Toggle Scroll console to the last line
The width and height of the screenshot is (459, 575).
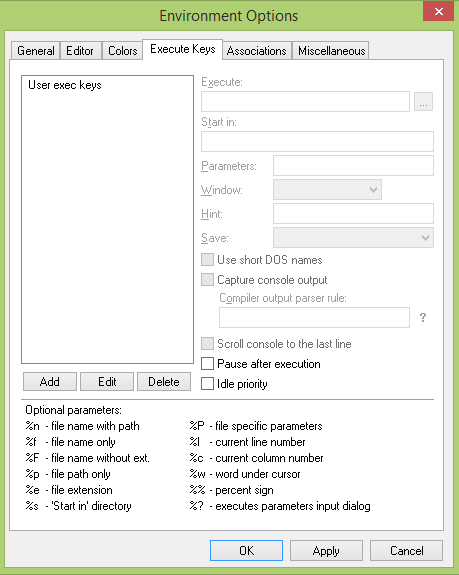(x=208, y=344)
